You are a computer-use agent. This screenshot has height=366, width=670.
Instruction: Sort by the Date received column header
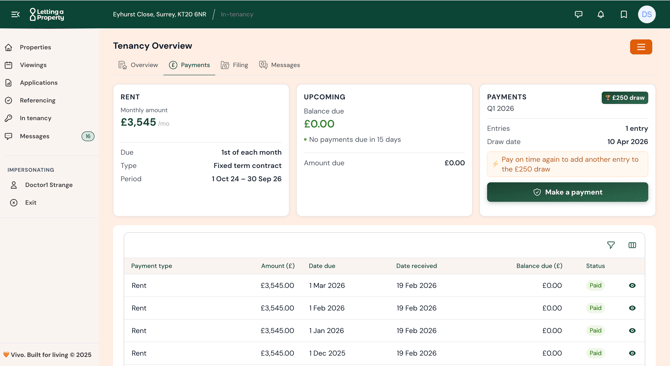click(x=416, y=266)
